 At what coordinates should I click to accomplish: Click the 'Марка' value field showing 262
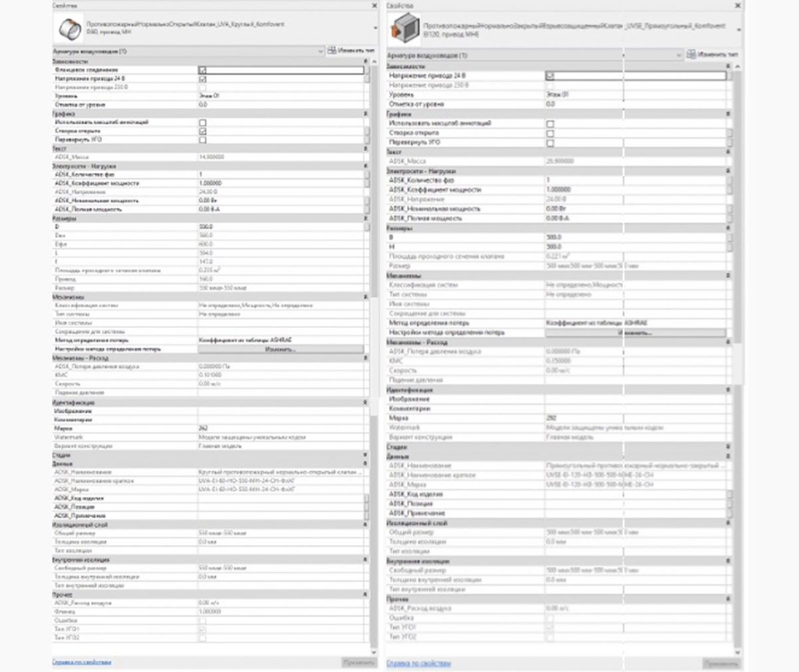coord(280,428)
